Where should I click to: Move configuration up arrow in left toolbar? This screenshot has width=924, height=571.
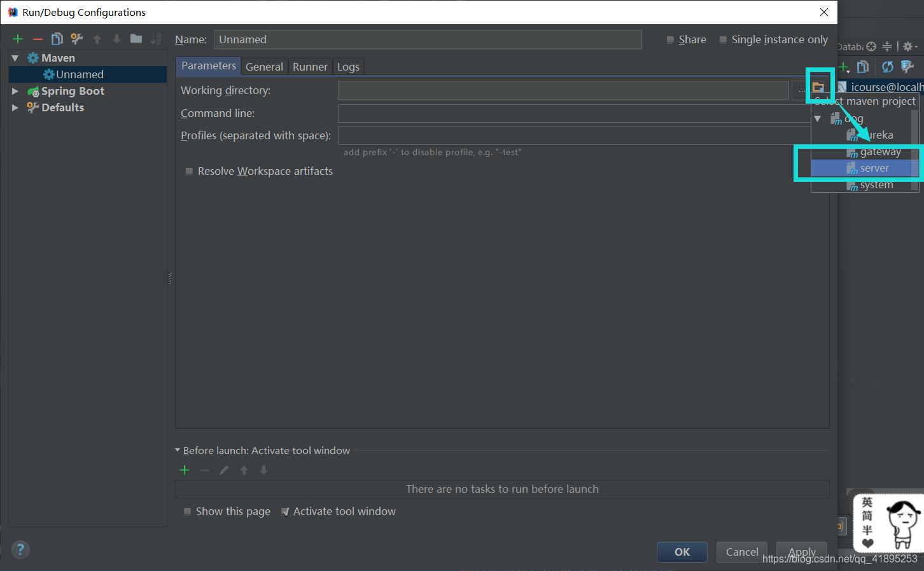pos(97,39)
